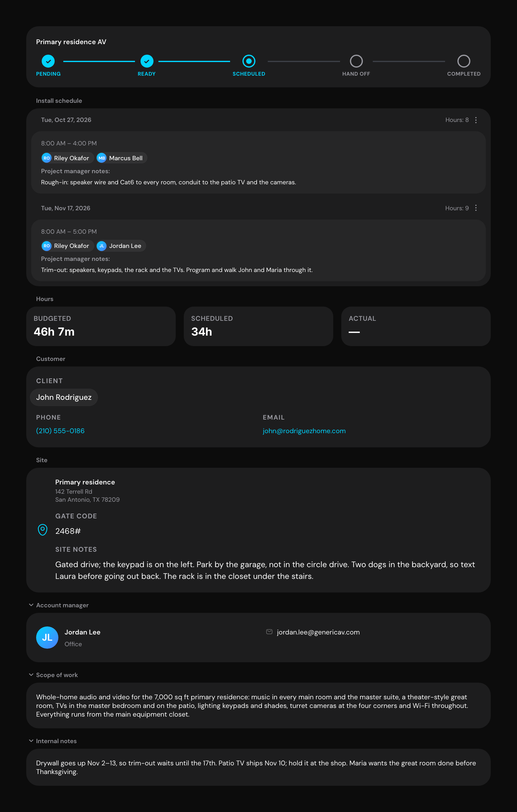Click the address 142 Terrell Rd

coord(74,492)
